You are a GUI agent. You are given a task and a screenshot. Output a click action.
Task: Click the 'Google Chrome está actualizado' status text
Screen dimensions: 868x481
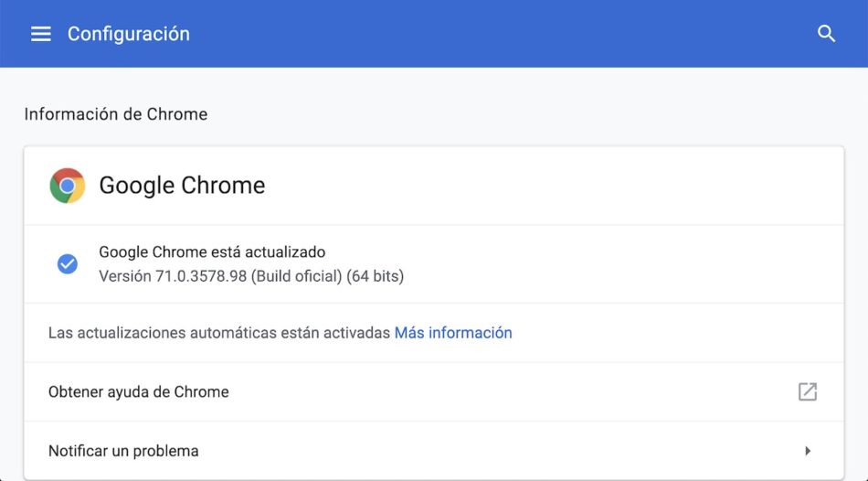coord(212,251)
